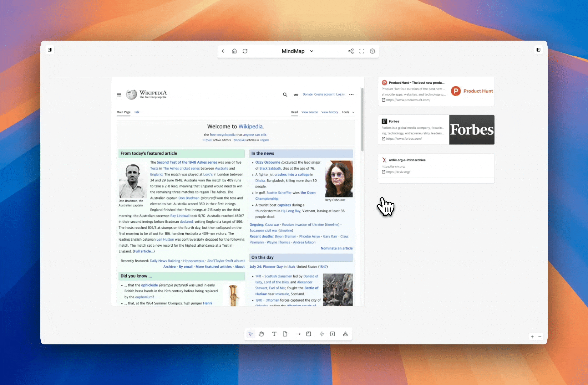Click the home icon in the top toolbar
588x385 pixels.
[x=234, y=51]
